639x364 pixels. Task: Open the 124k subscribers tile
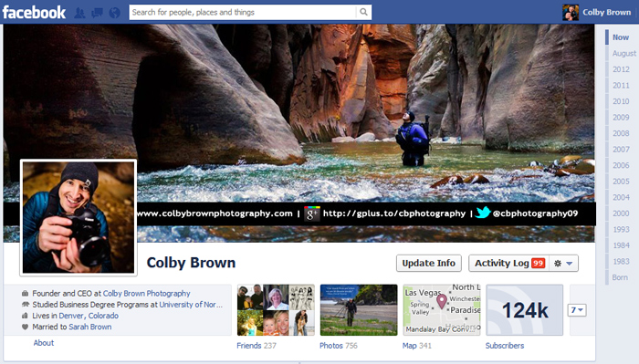coord(525,310)
